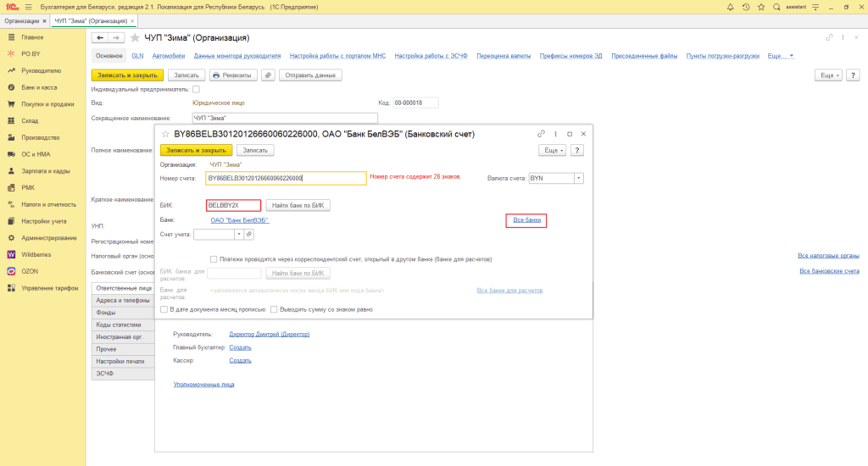The image size is (868, 466).
Task: Expand the Валюта счета dropdown
Action: (579, 179)
